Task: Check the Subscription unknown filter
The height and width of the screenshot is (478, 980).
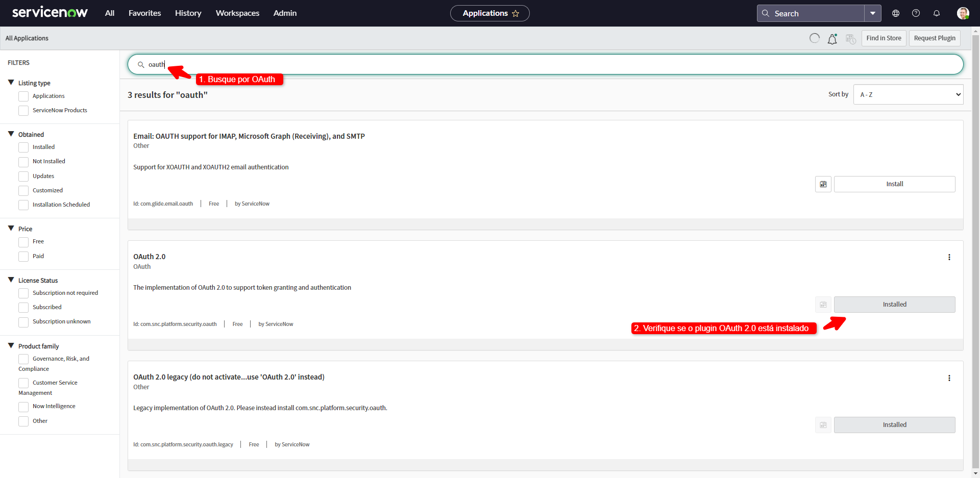Action: tap(23, 322)
